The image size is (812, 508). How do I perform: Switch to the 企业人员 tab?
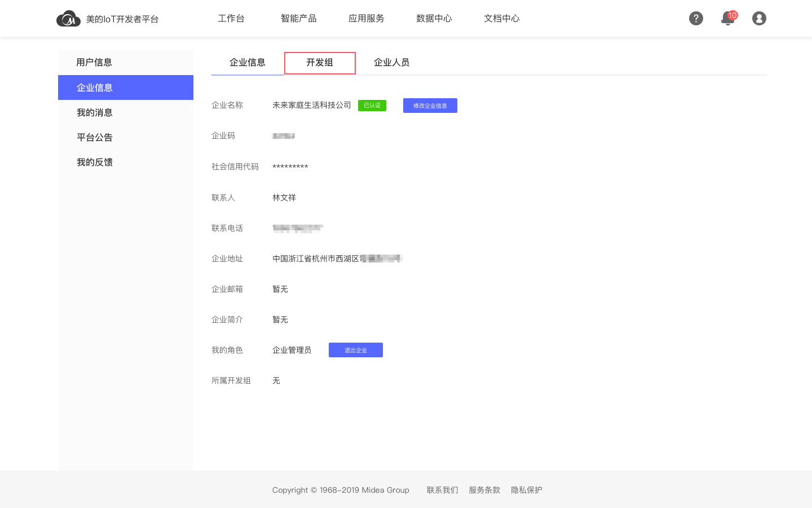(x=392, y=63)
